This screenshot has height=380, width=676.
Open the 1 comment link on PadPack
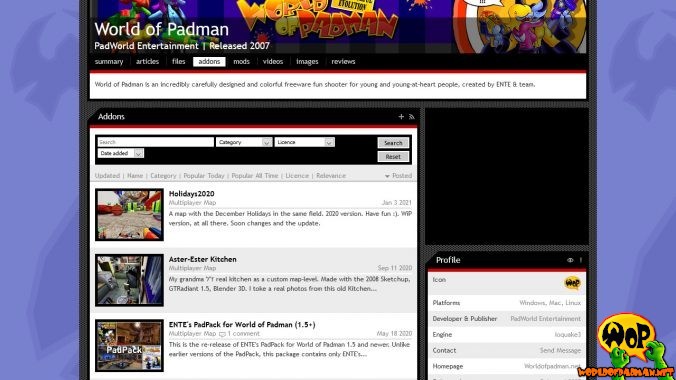point(244,334)
